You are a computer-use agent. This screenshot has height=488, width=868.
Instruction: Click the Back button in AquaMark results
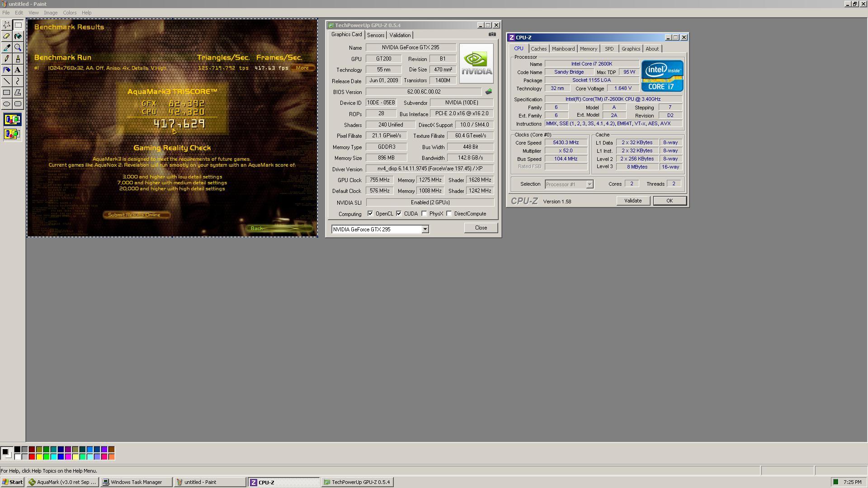click(x=278, y=228)
